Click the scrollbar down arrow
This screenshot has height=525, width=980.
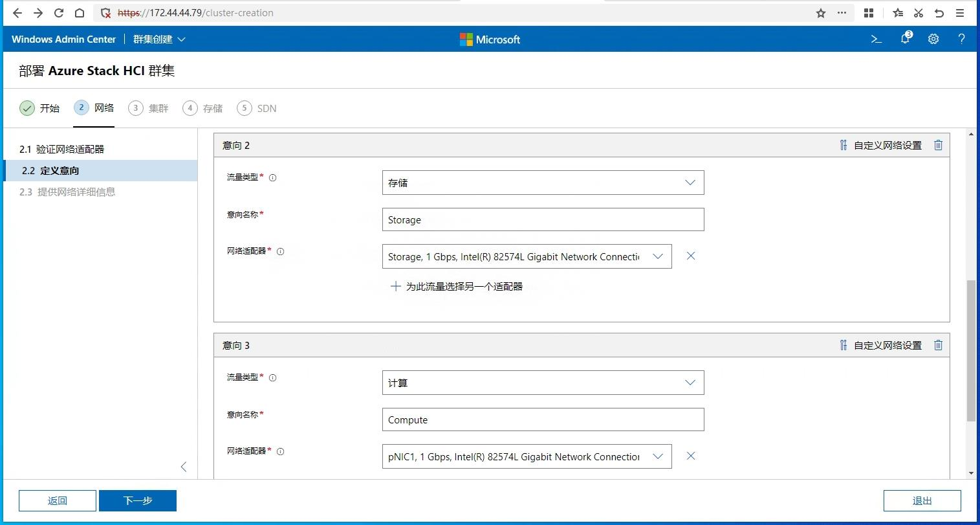coord(971,473)
